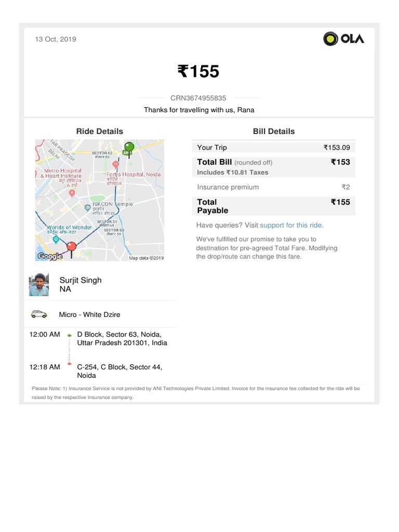Click the Google logo on the map
Screen dimensions: 399x532
tap(50, 256)
